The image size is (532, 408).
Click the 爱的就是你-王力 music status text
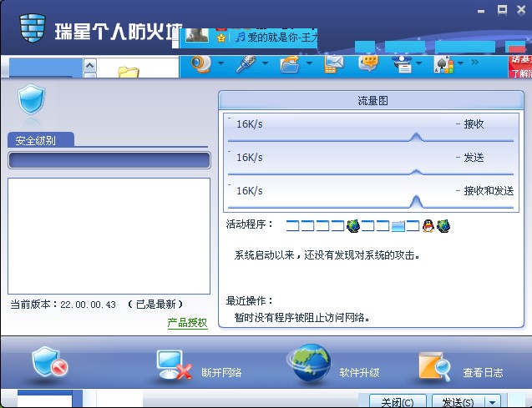pyautogui.click(x=282, y=37)
